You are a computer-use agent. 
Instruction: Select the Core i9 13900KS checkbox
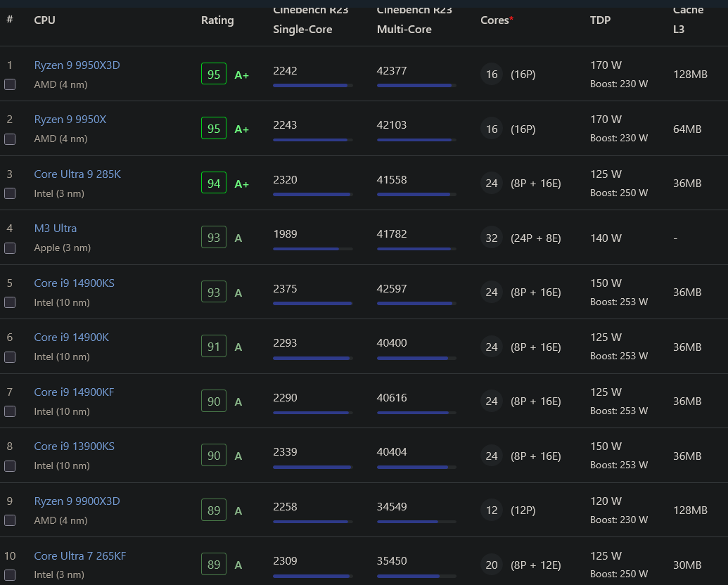click(10, 465)
